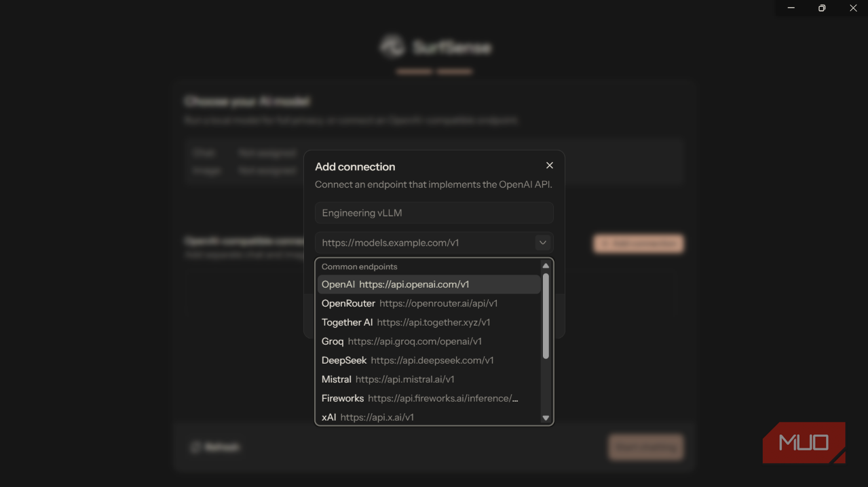The height and width of the screenshot is (487, 868).
Task: Select the Fireworks endpoint option
Action: (429, 398)
